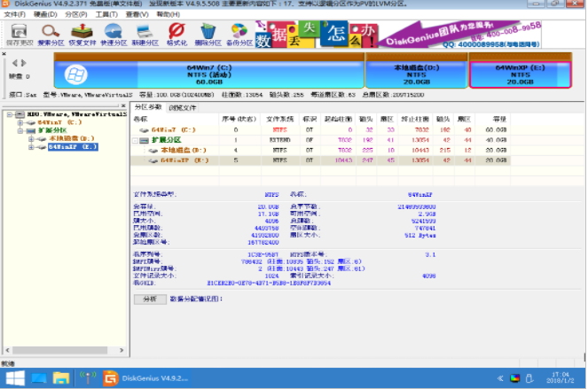Collapse the HD0 VMware disk tree node
This screenshot has height=389, width=588.
10,114
